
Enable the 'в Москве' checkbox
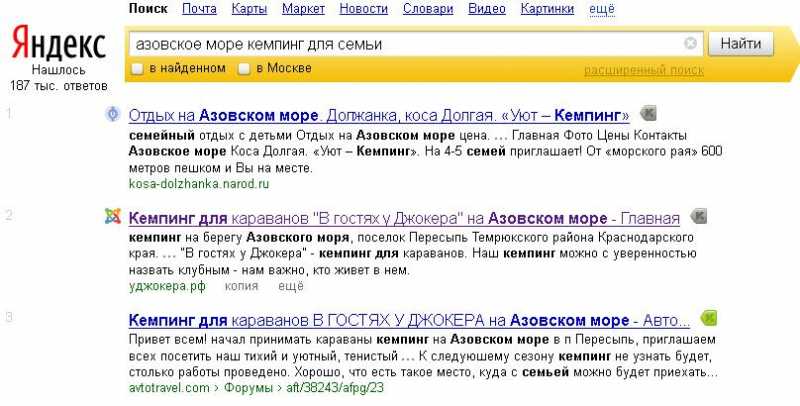pyautogui.click(x=244, y=68)
